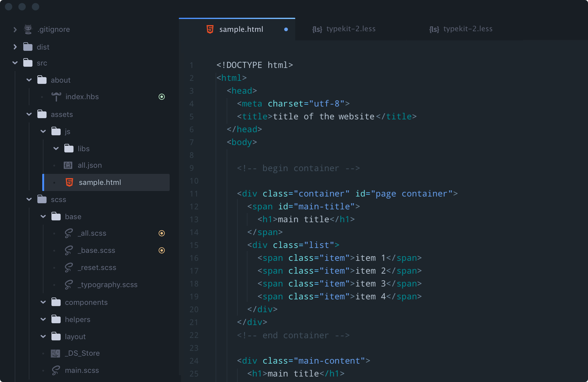Collapse the src folder
The height and width of the screenshot is (382, 588).
(14, 63)
